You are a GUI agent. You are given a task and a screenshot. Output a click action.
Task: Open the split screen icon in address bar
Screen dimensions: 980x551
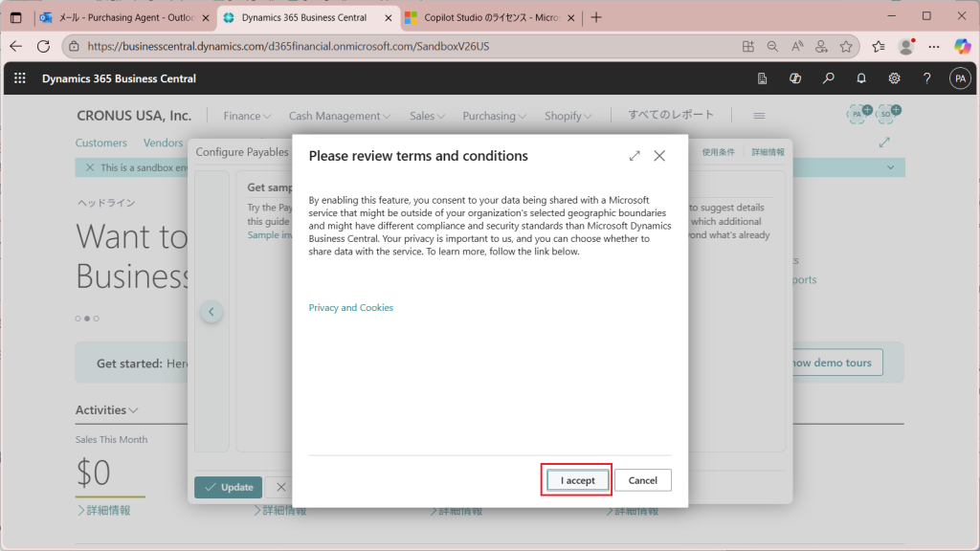tap(748, 46)
